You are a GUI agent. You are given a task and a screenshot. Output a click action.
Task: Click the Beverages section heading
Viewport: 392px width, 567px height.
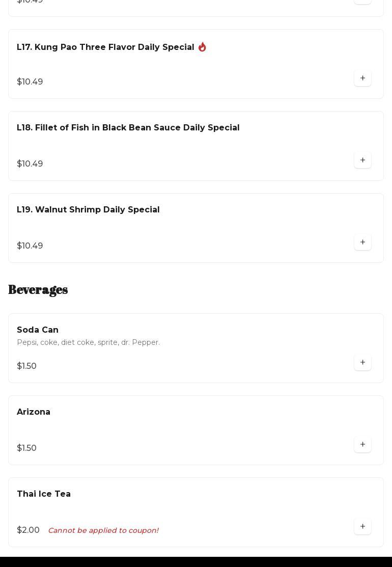point(38,290)
